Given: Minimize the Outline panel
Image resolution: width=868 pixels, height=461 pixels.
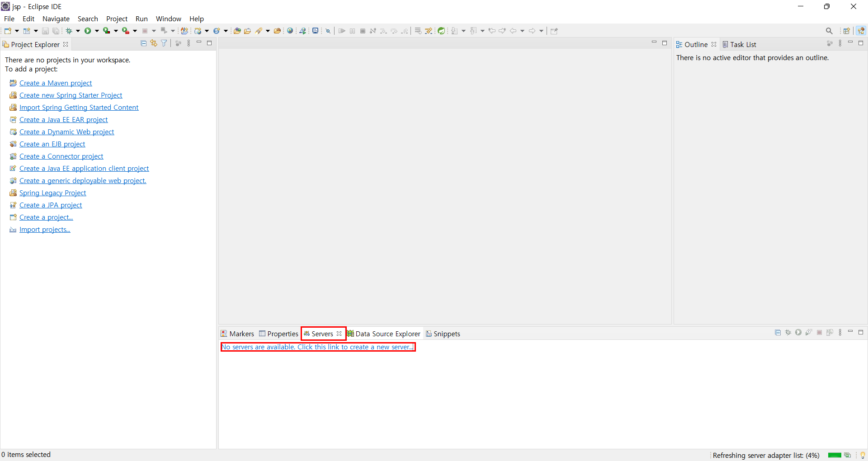Looking at the screenshot, I should tap(850, 42).
